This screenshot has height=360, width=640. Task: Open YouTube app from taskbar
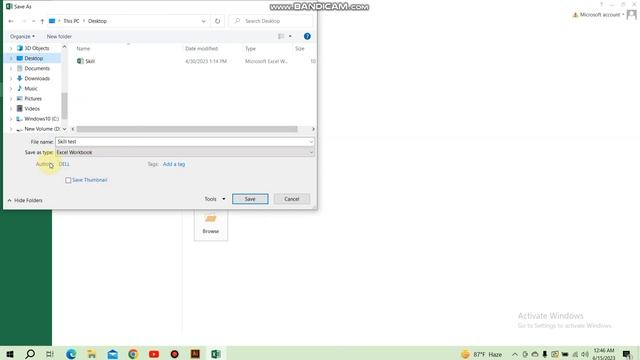tap(154, 354)
